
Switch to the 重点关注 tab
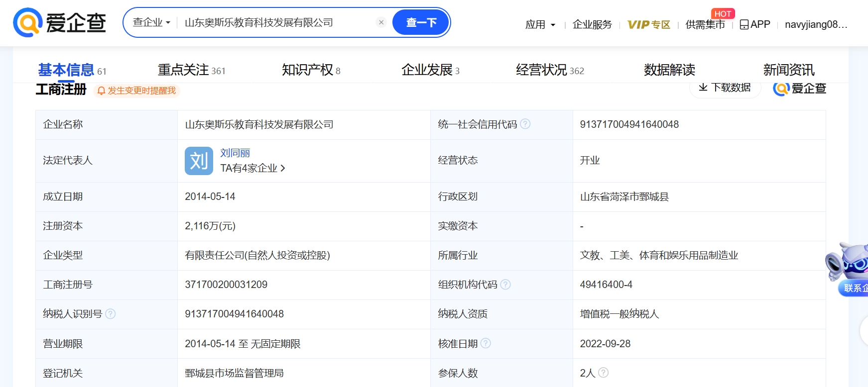click(191, 70)
